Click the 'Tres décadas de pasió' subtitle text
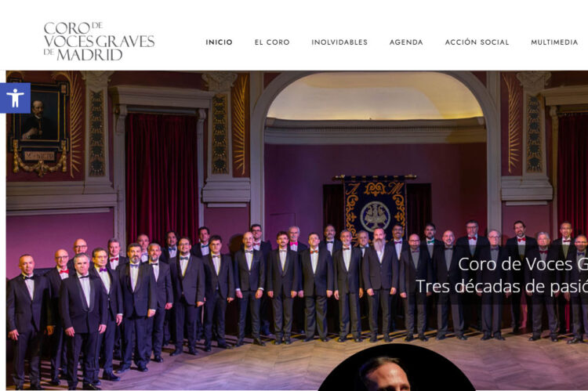The image size is (588, 391). point(502,287)
